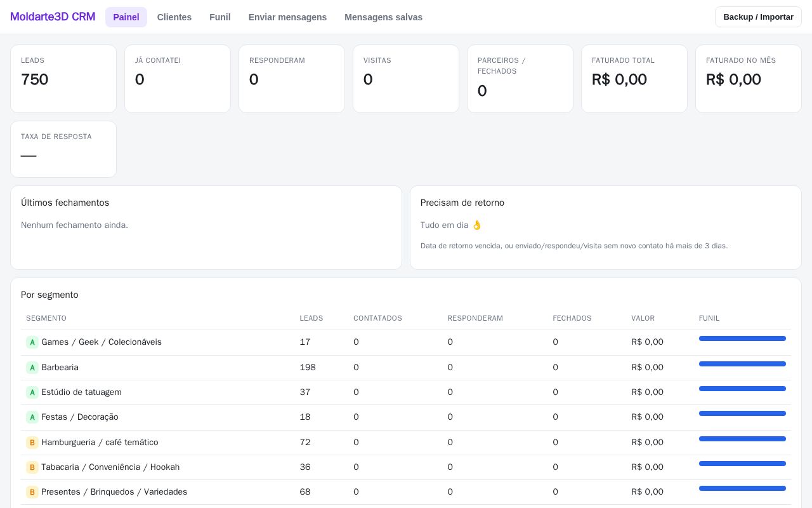
Task: Click the Festas / Decoração segment name
Action: tap(80, 417)
